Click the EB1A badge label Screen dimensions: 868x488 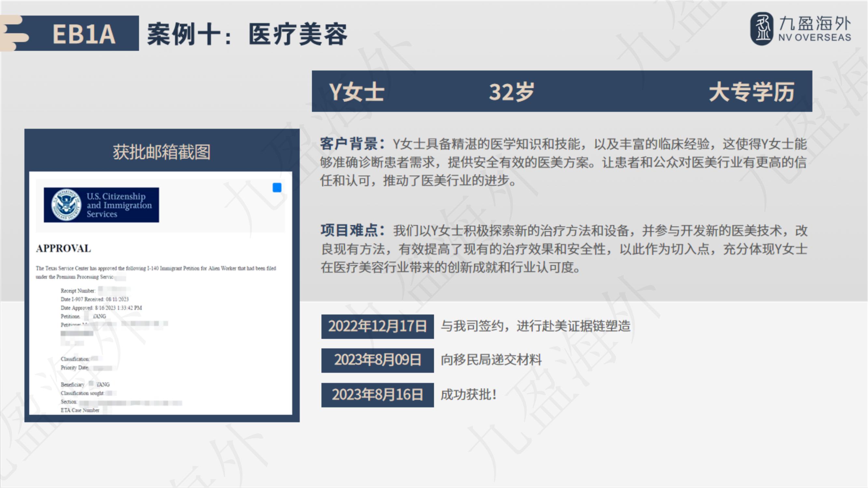point(84,34)
